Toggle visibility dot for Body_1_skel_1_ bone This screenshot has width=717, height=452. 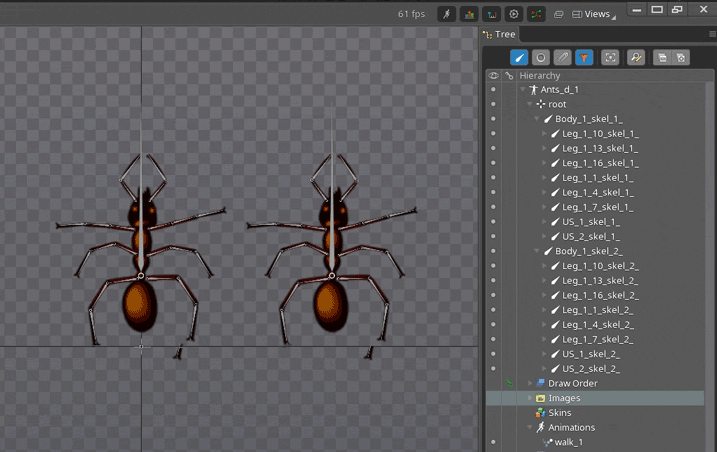click(x=493, y=119)
